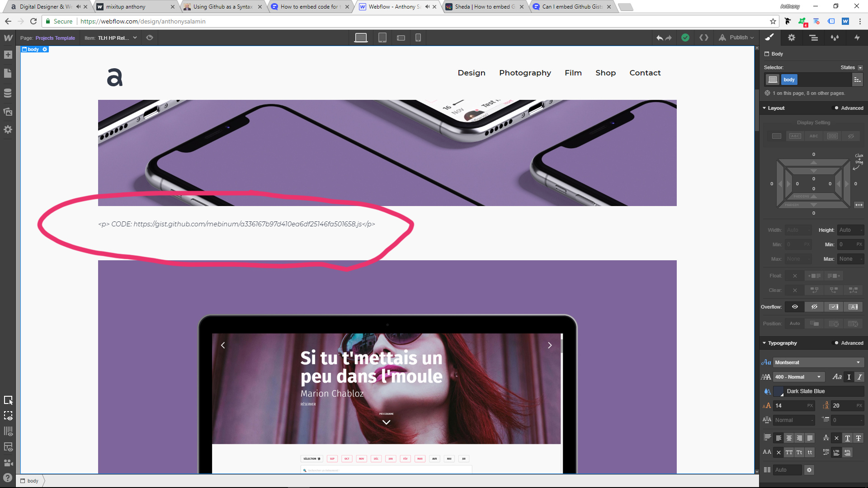
Task: Open the CMS Collections database icon
Action: (8, 93)
